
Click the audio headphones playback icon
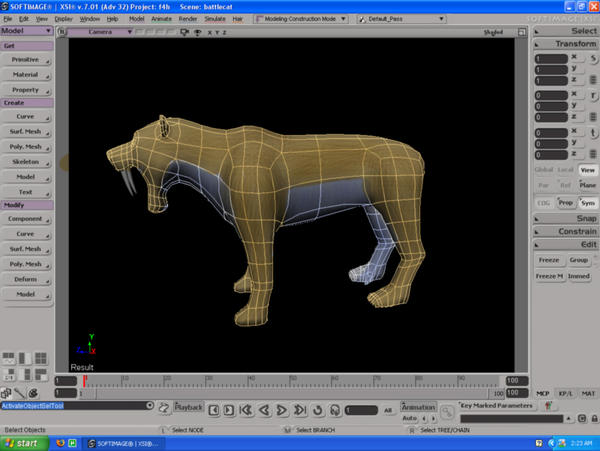tap(335, 410)
